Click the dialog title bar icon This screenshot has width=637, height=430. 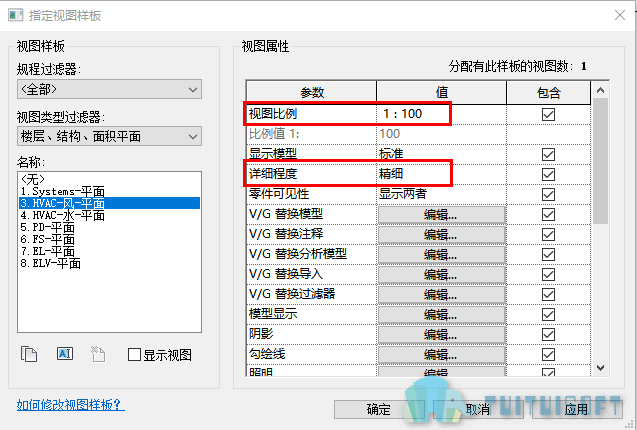tap(15, 15)
